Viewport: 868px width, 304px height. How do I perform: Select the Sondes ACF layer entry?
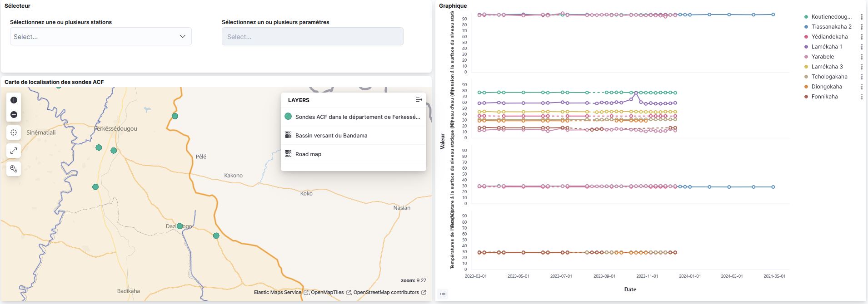357,117
